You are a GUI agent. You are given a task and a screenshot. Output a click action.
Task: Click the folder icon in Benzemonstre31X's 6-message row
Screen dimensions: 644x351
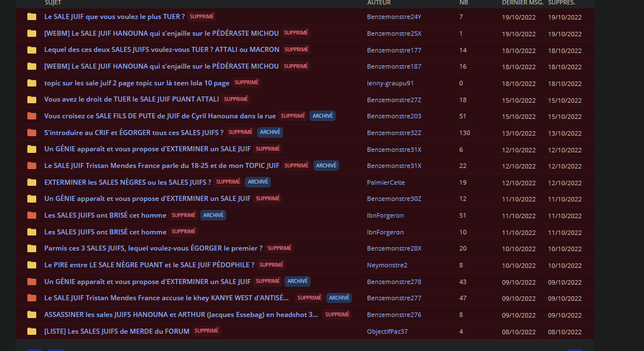[32, 149]
